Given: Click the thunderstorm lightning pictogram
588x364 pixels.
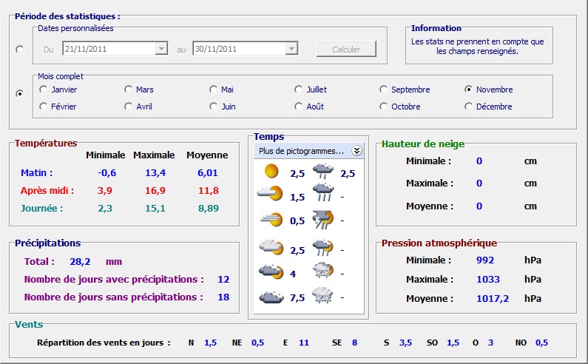Looking at the screenshot, I should click(324, 220).
